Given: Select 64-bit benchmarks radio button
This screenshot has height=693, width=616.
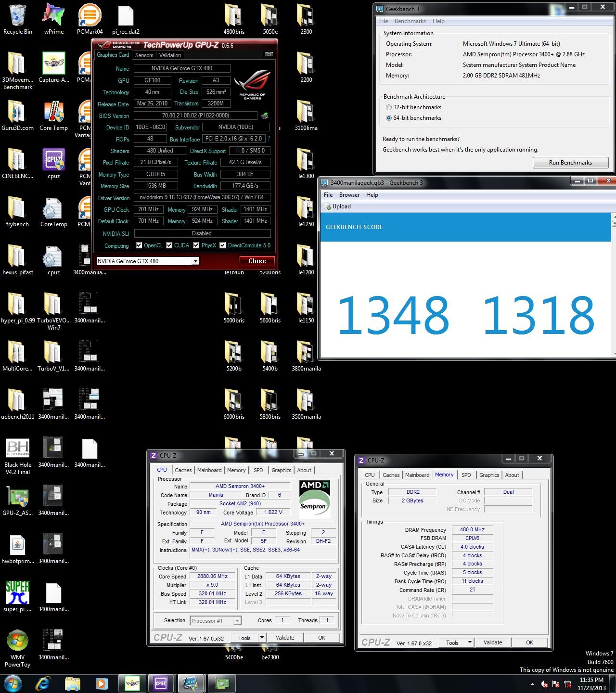Looking at the screenshot, I should tap(389, 118).
